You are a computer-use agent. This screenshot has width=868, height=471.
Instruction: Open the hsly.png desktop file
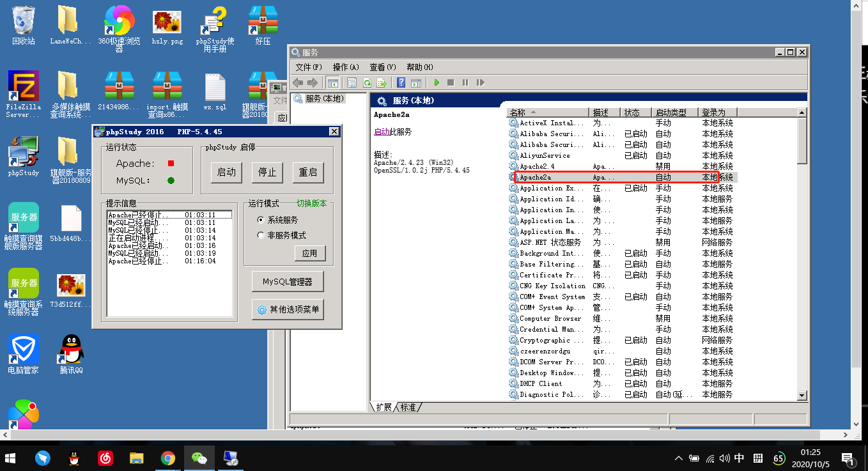167,26
